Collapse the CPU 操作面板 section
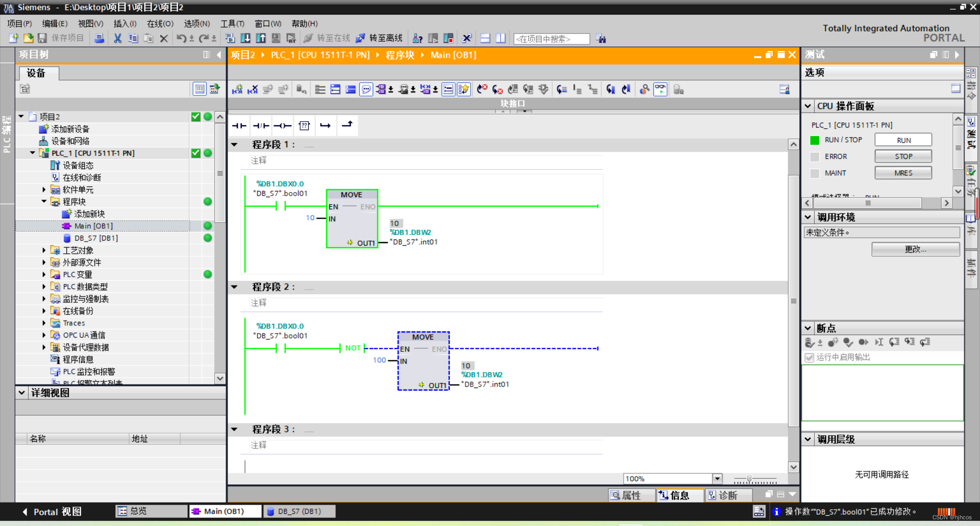The height and width of the screenshot is (526, 980). click(808, 106)
